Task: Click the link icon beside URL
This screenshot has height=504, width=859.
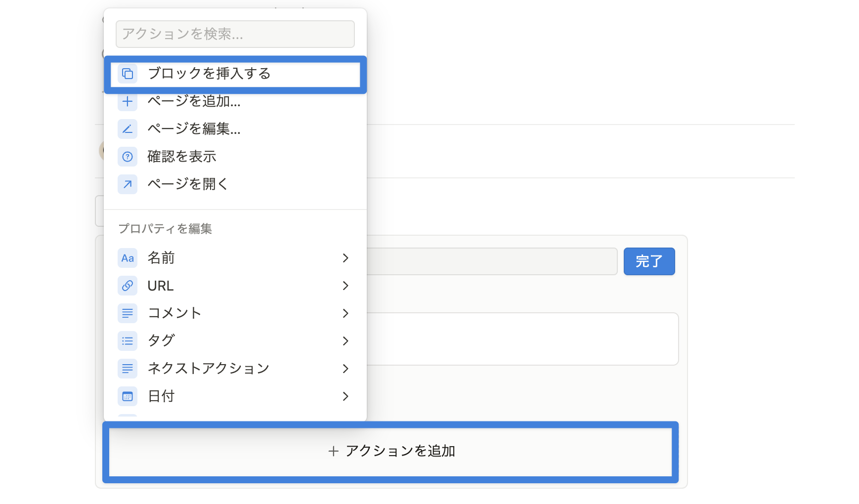Action: coord(128,286)
